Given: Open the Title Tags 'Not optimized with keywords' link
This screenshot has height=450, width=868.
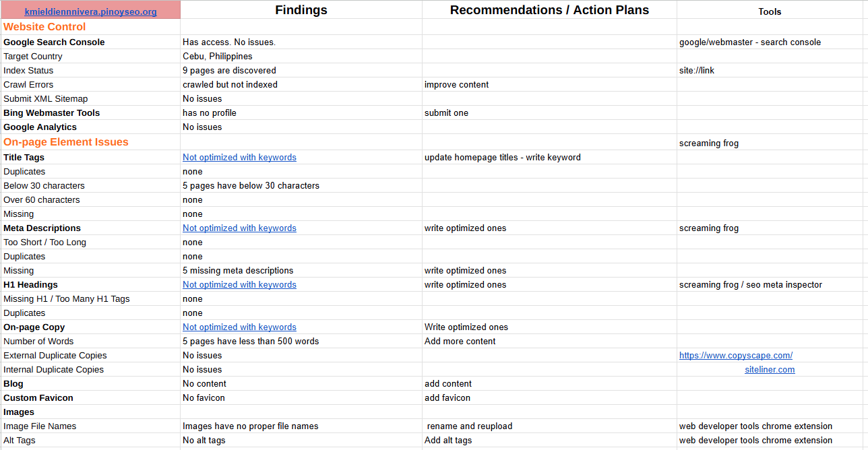Looking at the screenshot, I should [239, 158].
